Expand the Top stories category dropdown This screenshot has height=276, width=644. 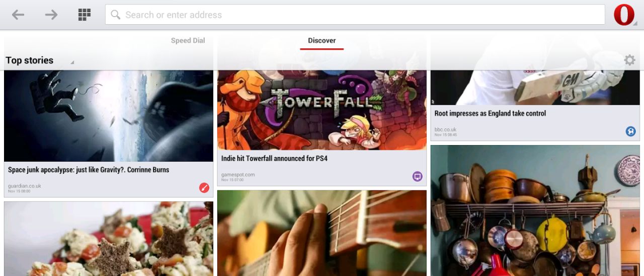(x=40, y=60)
